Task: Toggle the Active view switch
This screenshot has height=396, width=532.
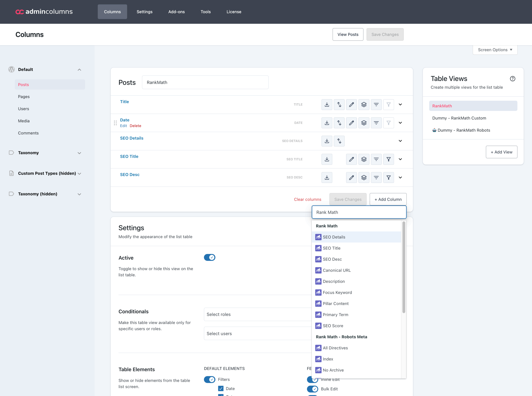Action: [x=209, y=257]
